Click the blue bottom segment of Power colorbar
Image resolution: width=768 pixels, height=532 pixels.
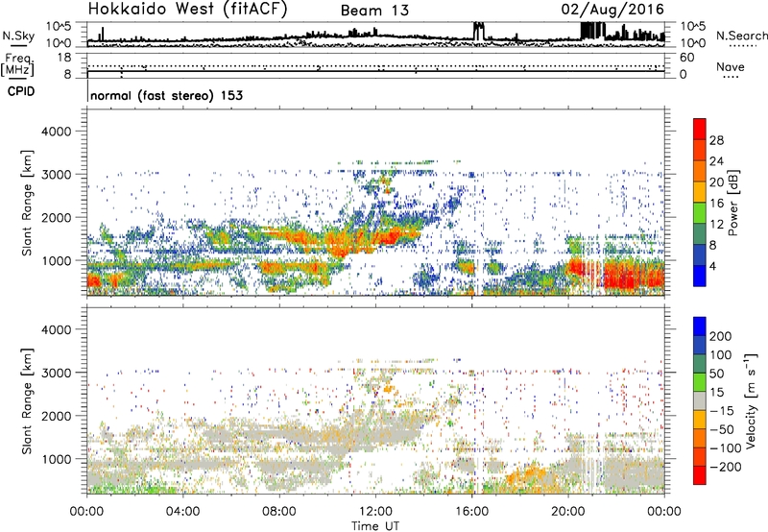(700, 276)
